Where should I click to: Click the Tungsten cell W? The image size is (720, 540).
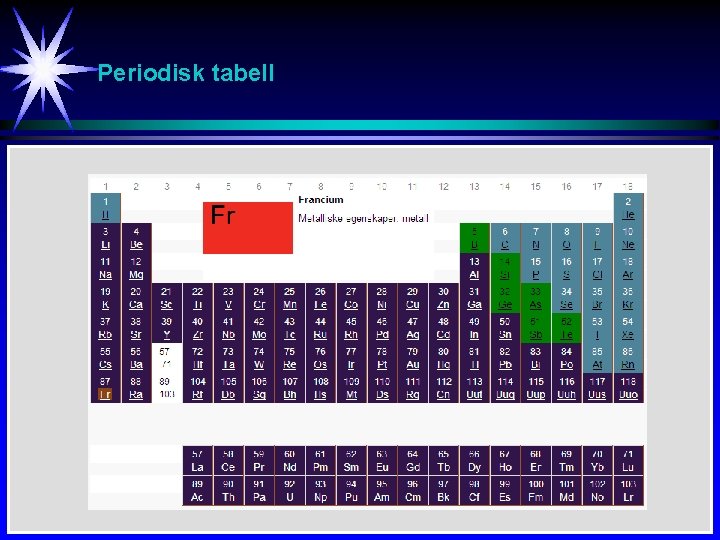point(259,358)
